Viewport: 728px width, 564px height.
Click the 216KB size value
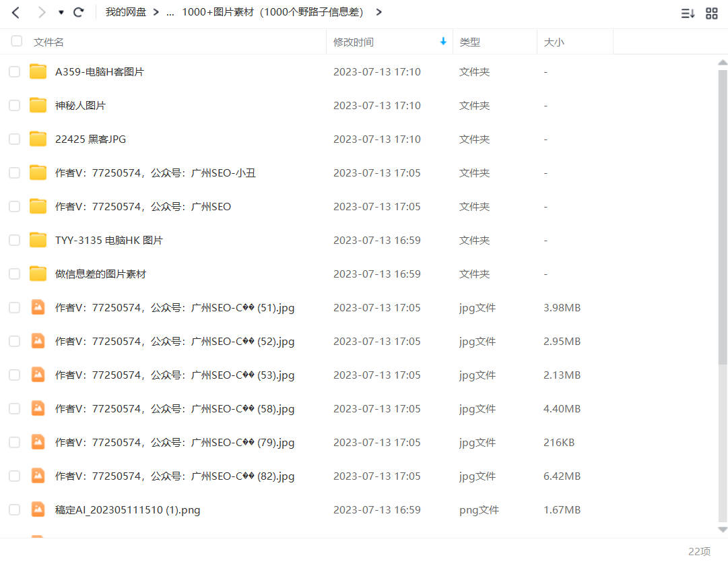tap(559, 442)
